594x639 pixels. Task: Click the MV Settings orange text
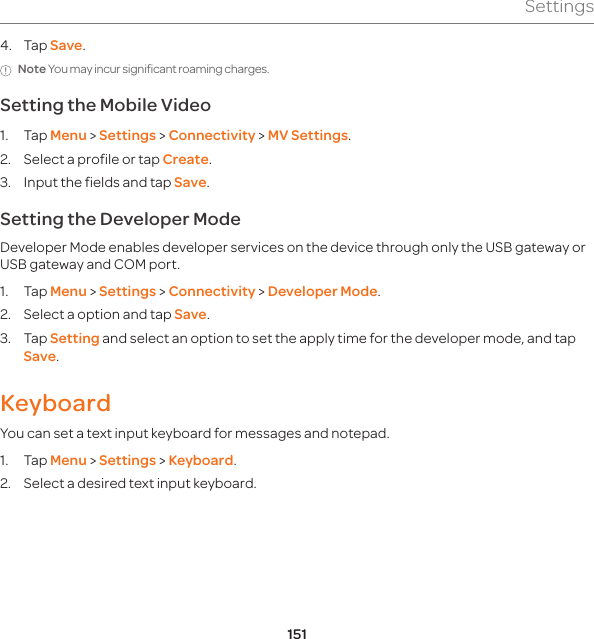308,136
